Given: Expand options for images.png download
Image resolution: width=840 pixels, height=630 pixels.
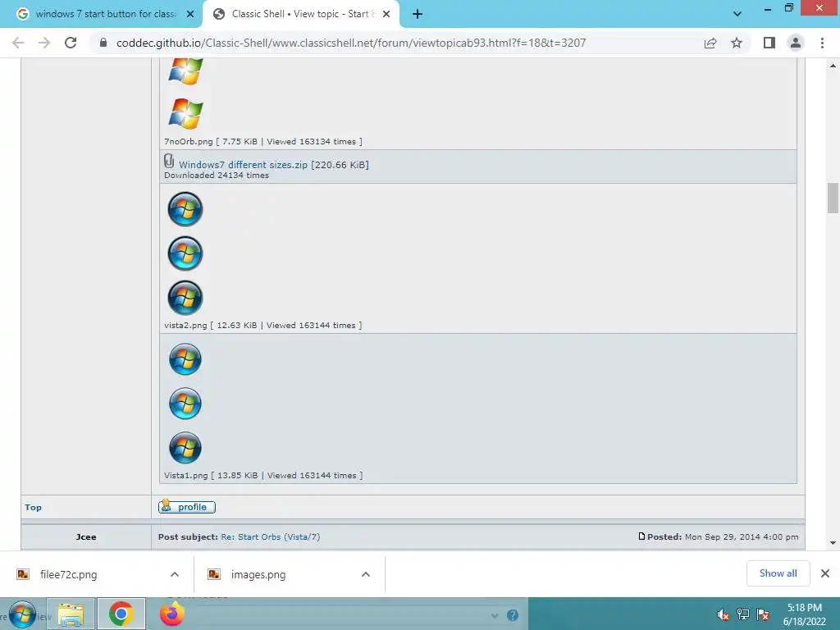Looking at the screenshot, I should pyautogui.click(x=366, y=574).
